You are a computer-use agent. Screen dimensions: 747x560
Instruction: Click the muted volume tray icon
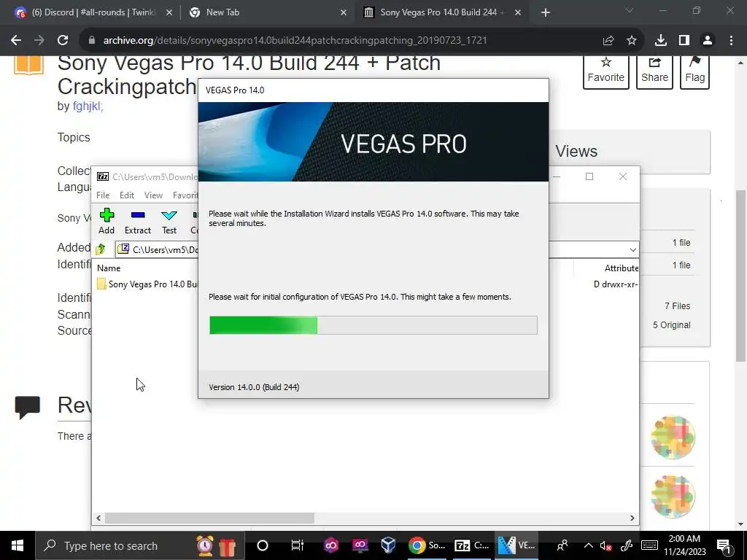[x=606, y=545]
